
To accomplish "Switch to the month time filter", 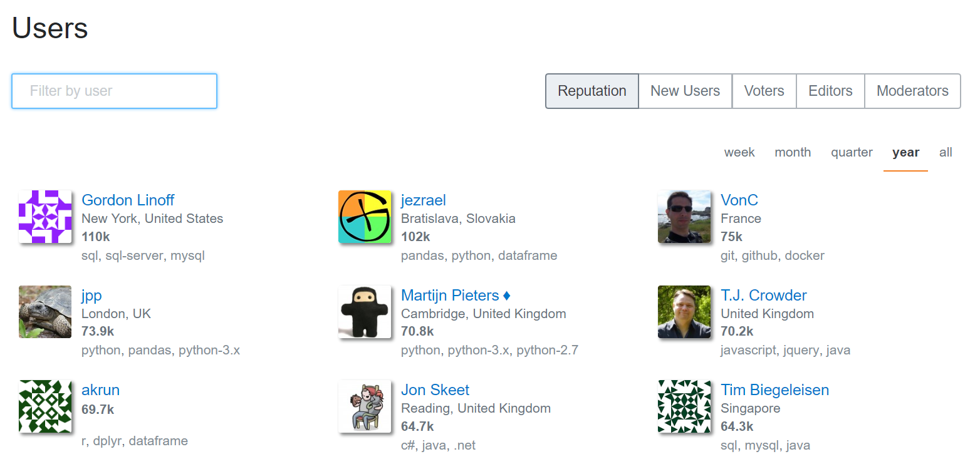I will (793, 152).
